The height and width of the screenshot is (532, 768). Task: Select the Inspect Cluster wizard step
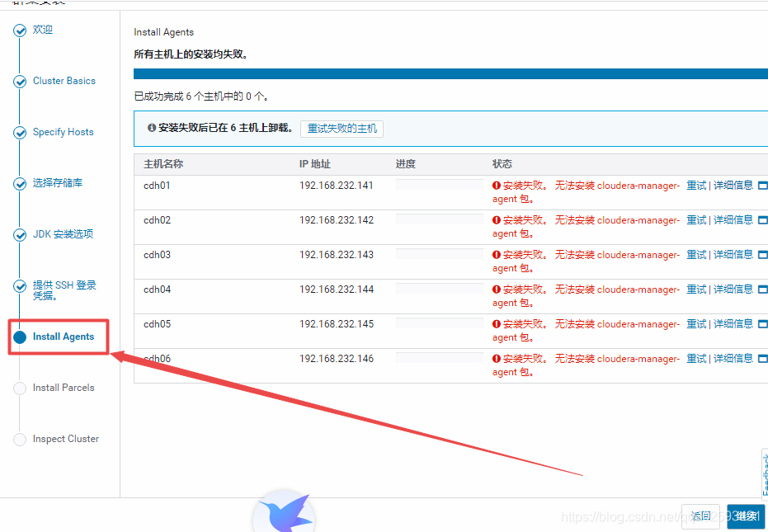pos(66,439)
